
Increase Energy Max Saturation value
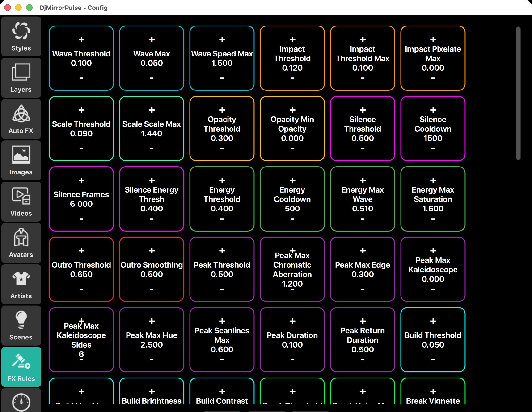click(433, 180)
